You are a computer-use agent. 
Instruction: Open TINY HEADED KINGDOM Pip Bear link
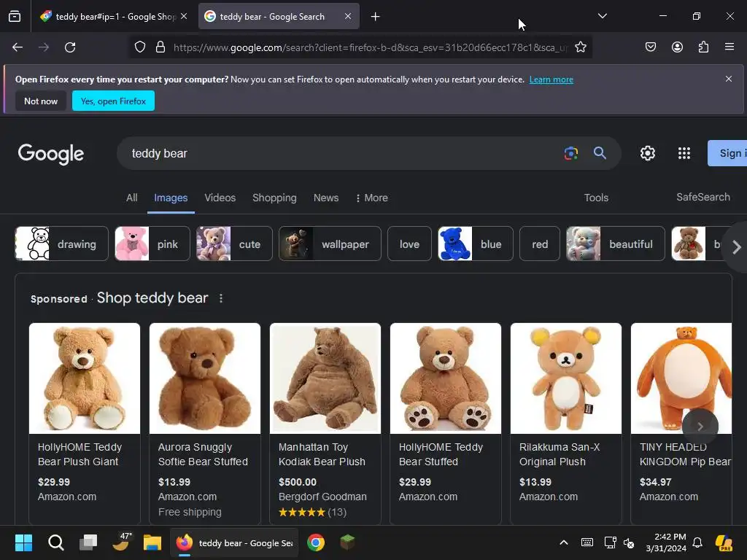click(x=685, y=454)
